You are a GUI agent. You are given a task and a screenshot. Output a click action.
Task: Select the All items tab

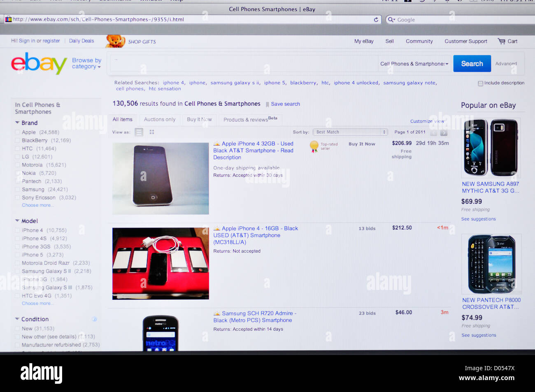point(123,119)
